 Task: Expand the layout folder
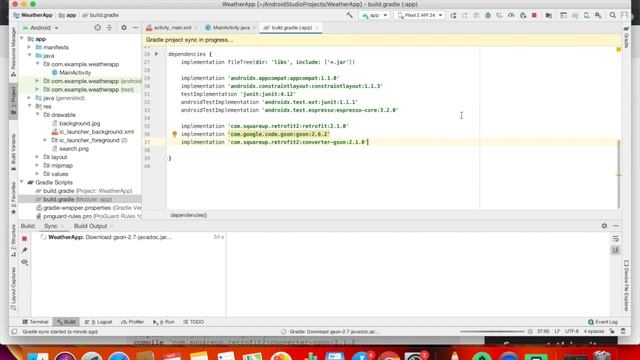point(38,157)
